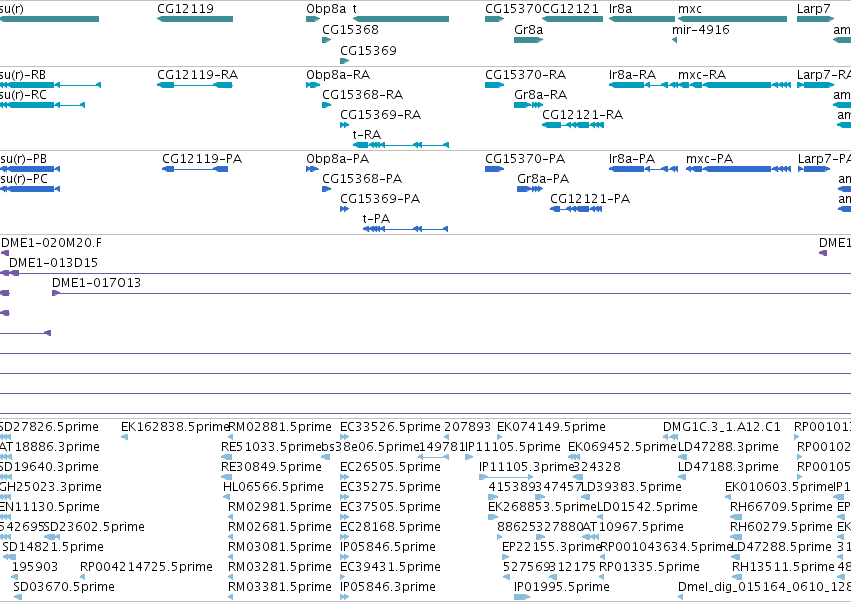Select the su(r)-PC protein feature
851x602 pixels.
click(x=30, y=189)
